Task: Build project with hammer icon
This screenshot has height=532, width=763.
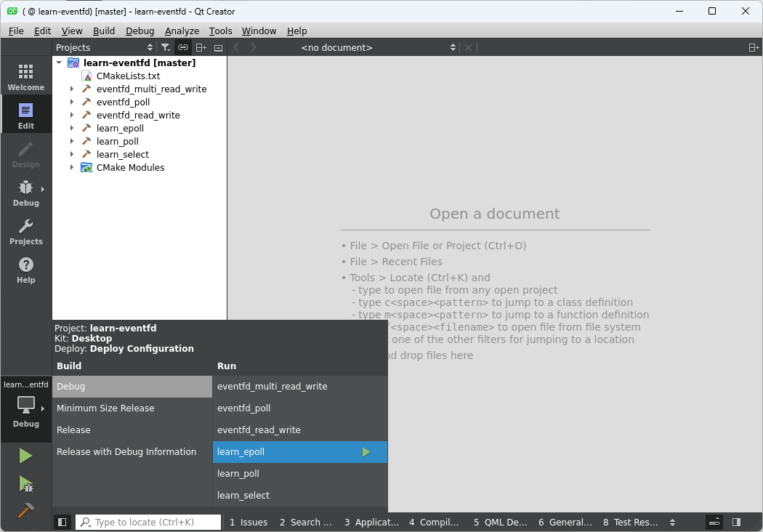Action: point(25,511)
